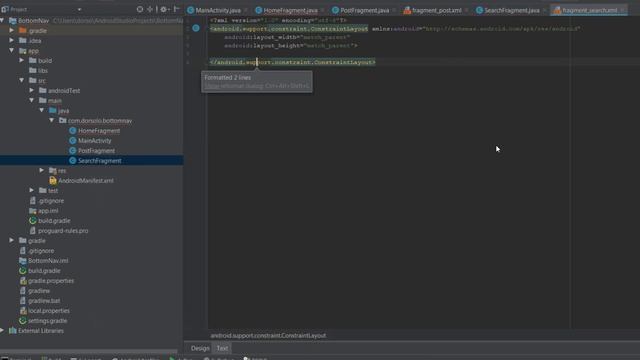Click the closing ConstraintLayout tag in editor

coord(293,62)
